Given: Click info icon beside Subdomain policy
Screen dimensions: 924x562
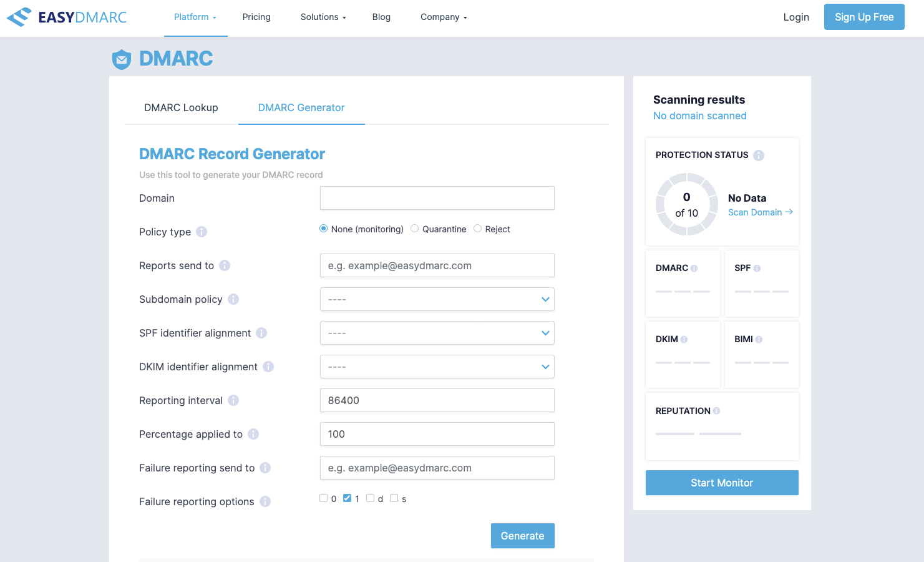Looking at the screenshot, I should [233, 299].
